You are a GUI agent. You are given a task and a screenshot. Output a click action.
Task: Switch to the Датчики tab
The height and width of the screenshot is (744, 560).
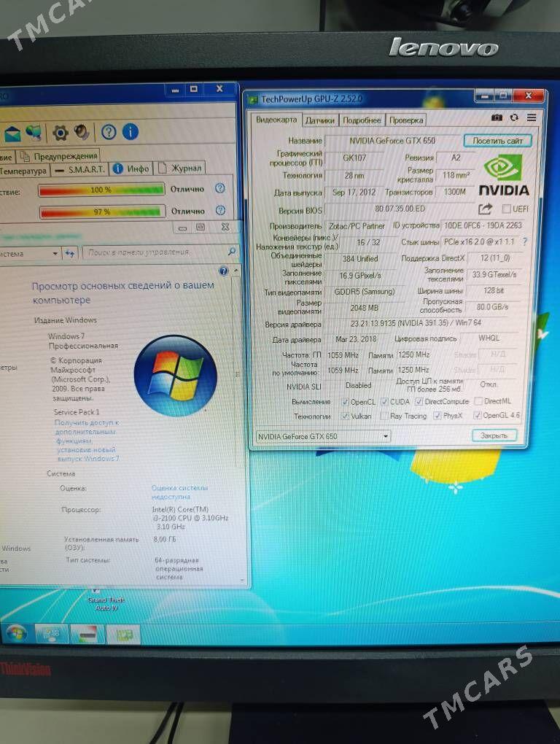click(x=320, y=120)
